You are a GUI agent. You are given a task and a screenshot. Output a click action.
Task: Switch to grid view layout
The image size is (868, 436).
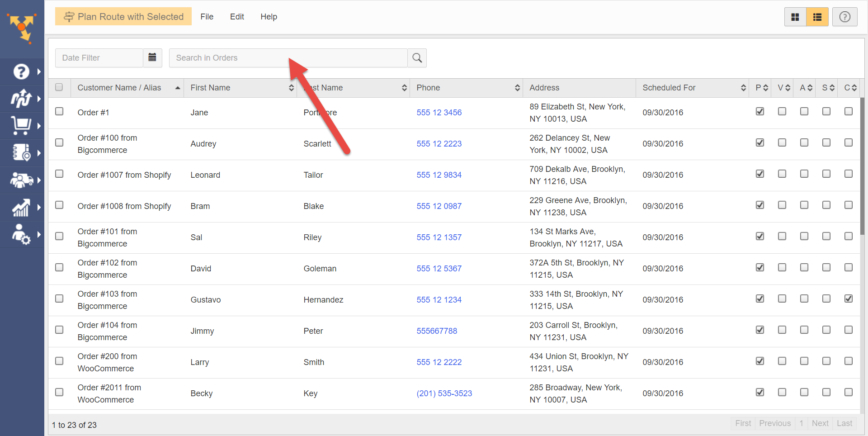click(795, 17)
